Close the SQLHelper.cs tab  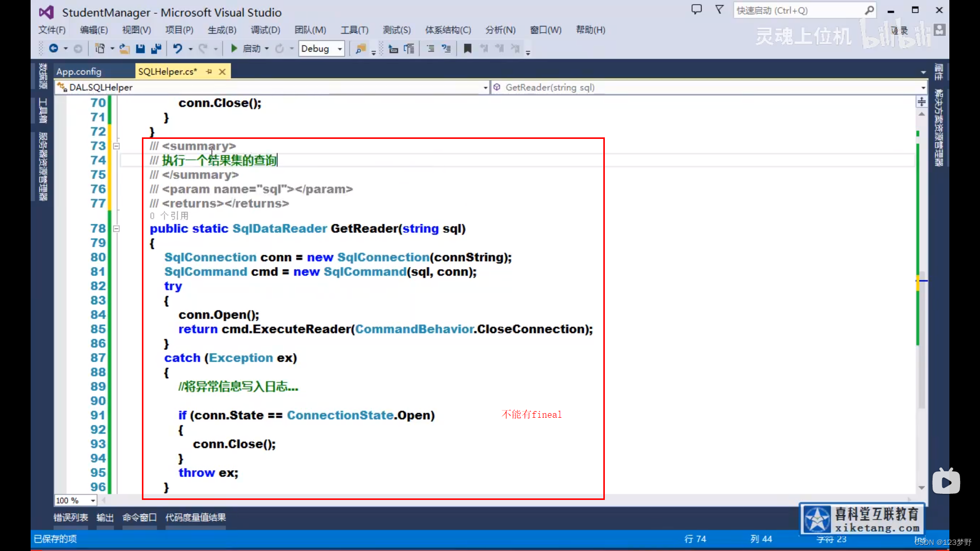(222, 71)
